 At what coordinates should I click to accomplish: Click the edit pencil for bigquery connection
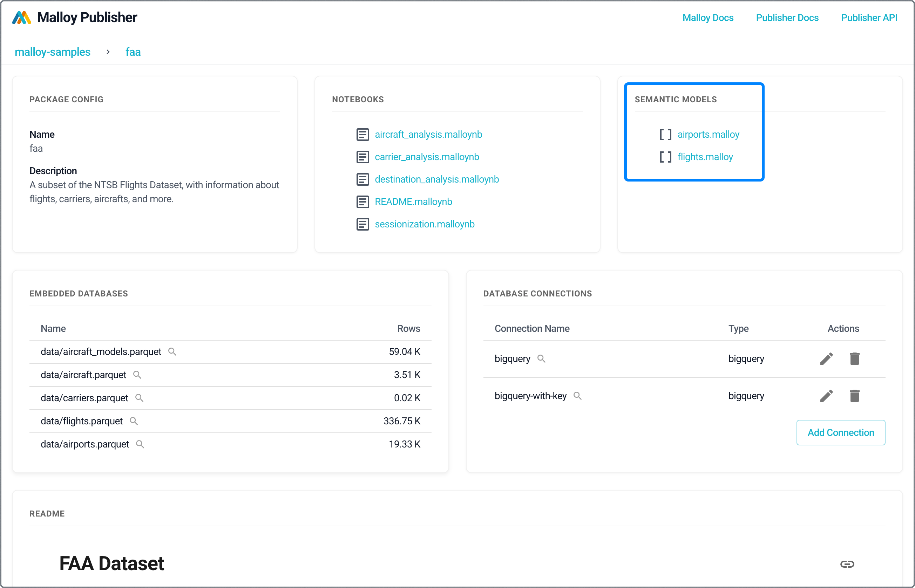(x=826, y=359)
